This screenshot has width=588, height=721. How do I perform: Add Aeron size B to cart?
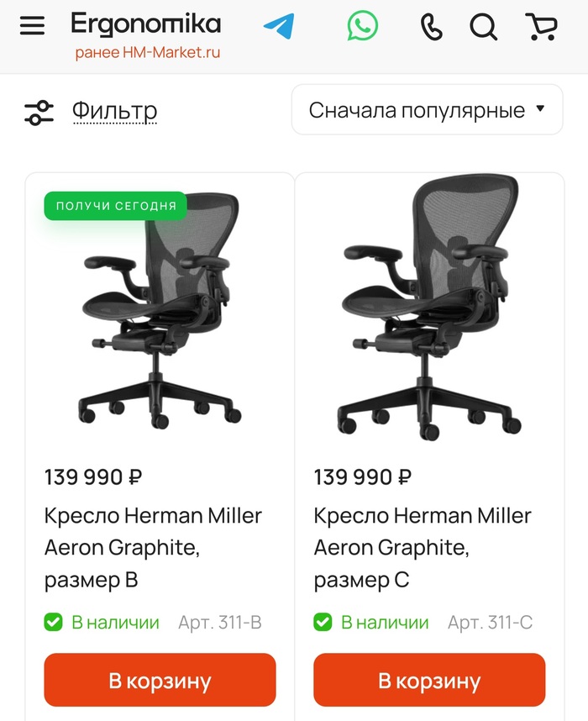click(x=160, y=680)
